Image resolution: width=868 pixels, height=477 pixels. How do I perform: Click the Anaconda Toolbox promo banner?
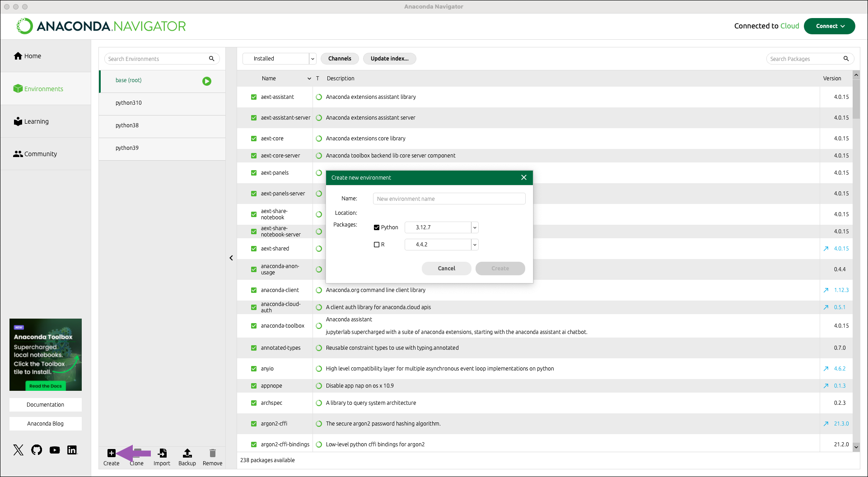point(46,355)
